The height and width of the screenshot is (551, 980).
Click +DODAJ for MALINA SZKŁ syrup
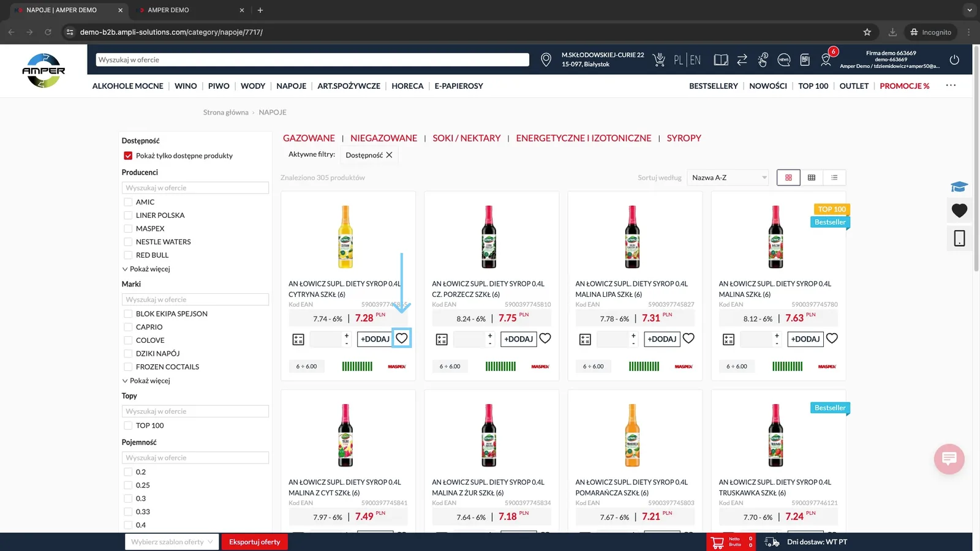805,339
